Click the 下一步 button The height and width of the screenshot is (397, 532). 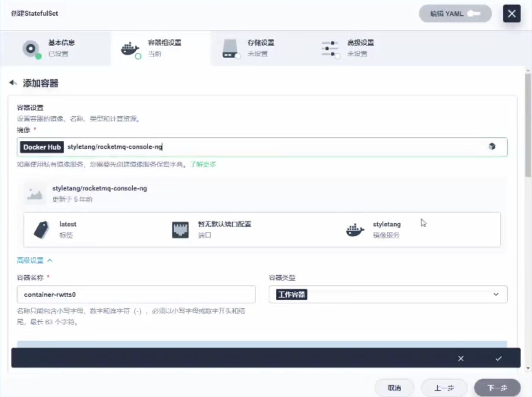pos(497,388)
